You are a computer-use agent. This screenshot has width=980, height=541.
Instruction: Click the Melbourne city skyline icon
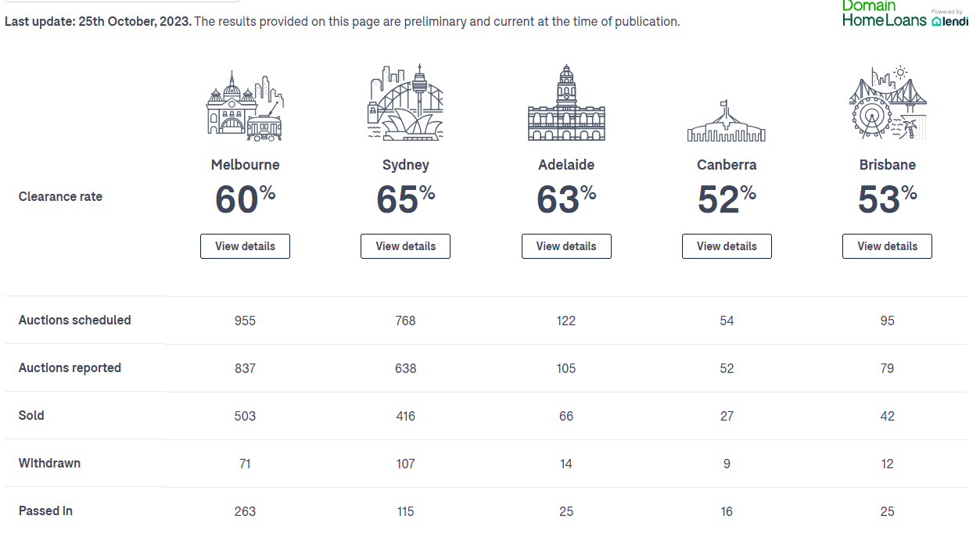[245, 106]
